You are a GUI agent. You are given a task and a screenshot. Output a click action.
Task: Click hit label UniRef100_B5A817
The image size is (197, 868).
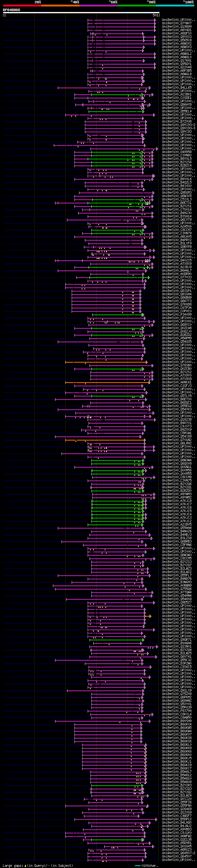[x=177, y=772]
